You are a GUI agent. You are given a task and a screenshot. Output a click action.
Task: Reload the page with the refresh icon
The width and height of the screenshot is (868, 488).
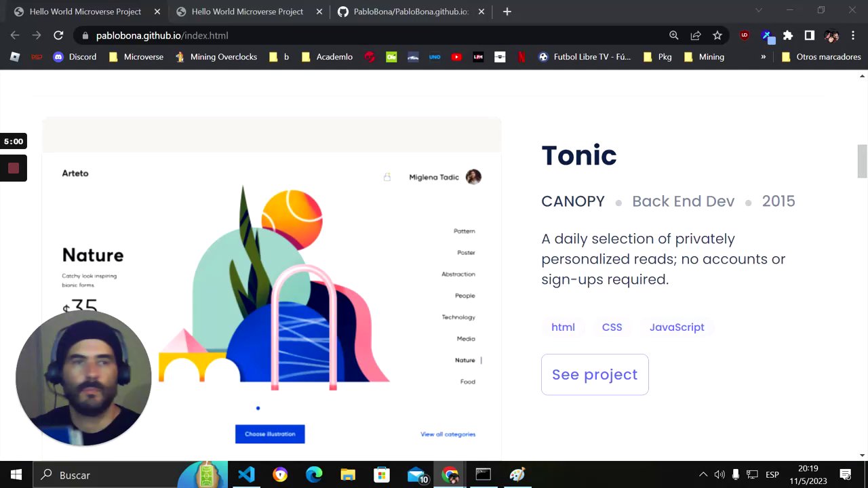(58, 35)
